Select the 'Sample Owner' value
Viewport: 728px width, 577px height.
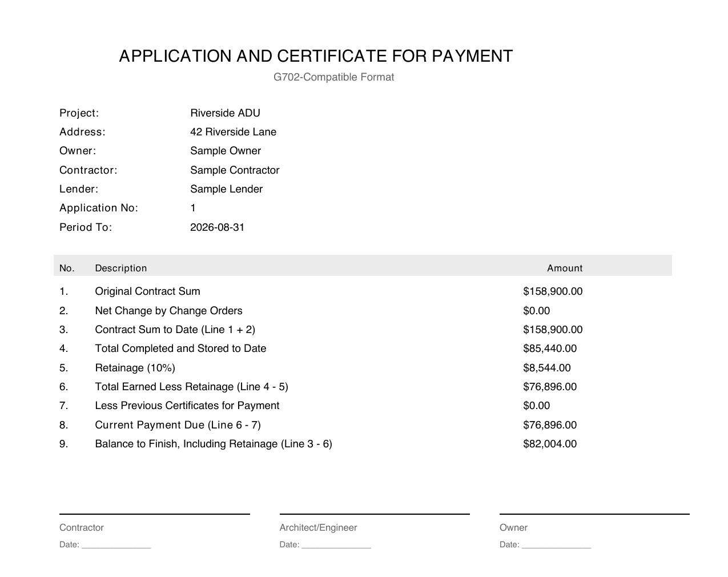tap(226, 151)
